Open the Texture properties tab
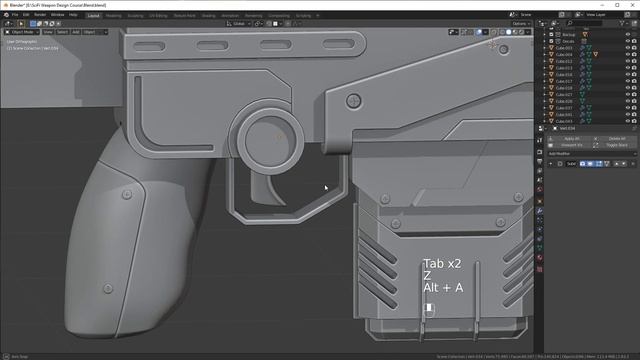This screenshot has width=640, height=360. pos(540,269)
